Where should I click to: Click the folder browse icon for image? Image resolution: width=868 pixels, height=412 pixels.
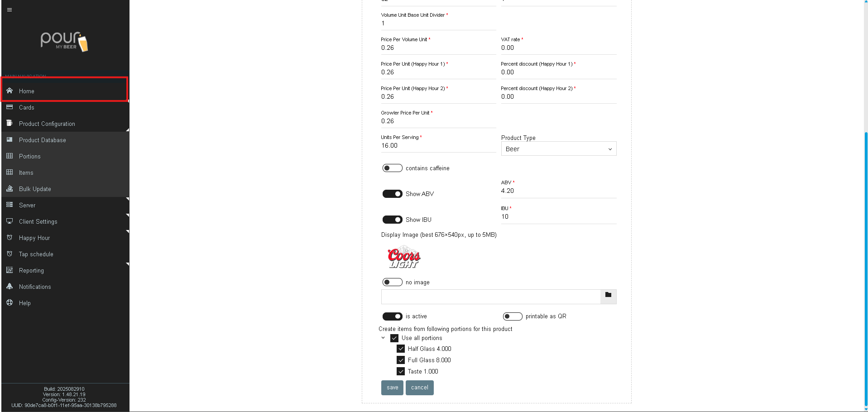click(x=608, y=295)
